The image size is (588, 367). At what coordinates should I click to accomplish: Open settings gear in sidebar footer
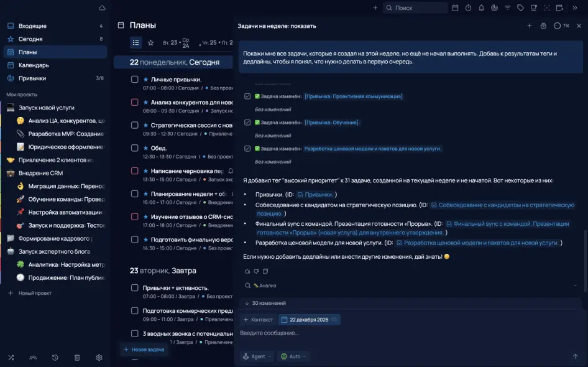tap(99, 358)
